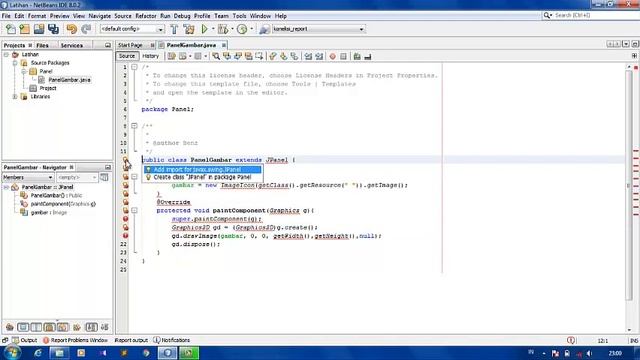Image resolution: width=640 pixels, height=360 pixels.
Task: Select PanelGambar.java in Projects tree
Action: 69,80
